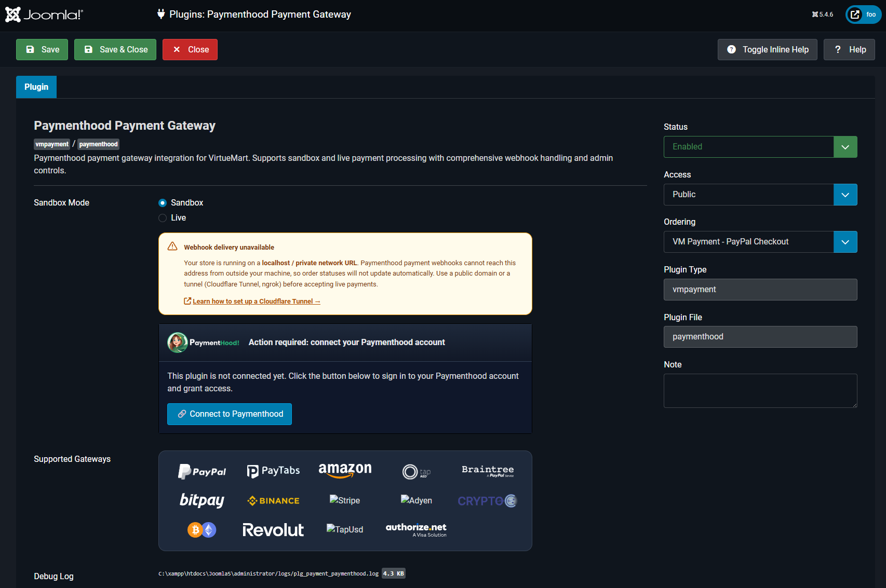Screen dimensions: 886x588
Task: Click the Sandbox Mode label
Action: [x=61, y=203]
